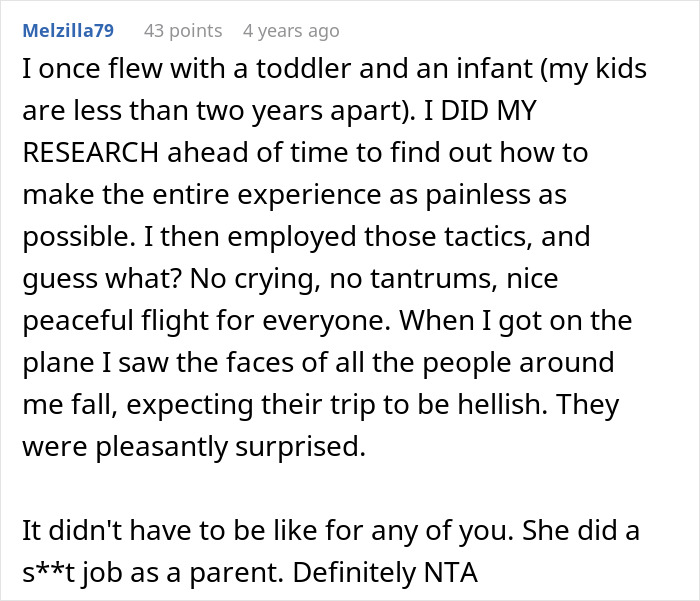Screen dimensions: 700x601
Task: Click the 43 points score
Action: coord(183,31)
